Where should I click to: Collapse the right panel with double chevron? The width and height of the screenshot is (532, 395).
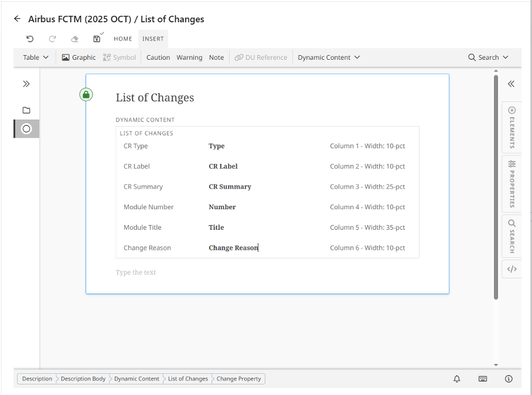coord(511,84)
